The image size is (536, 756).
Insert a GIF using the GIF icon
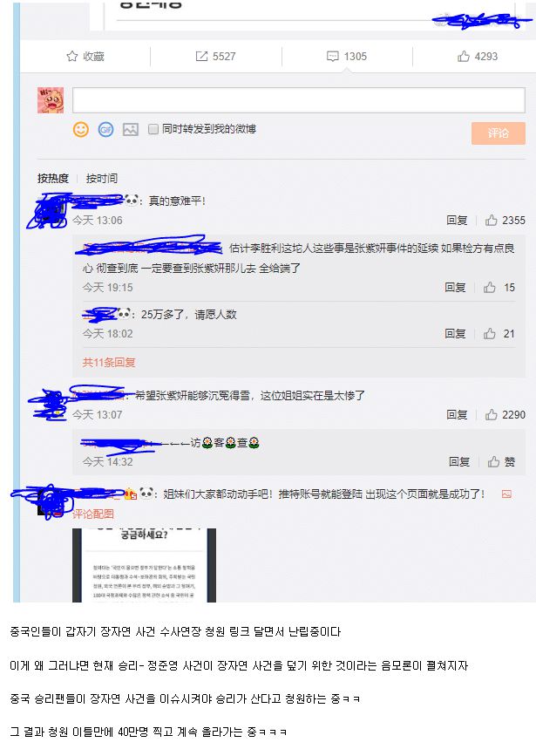pos(105,129)
